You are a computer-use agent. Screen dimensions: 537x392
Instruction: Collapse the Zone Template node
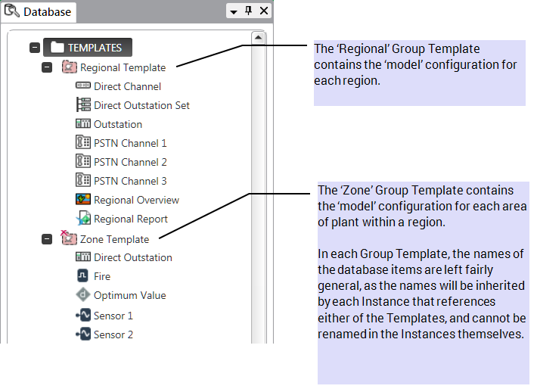pyautogui.click(x=47, y=239)
